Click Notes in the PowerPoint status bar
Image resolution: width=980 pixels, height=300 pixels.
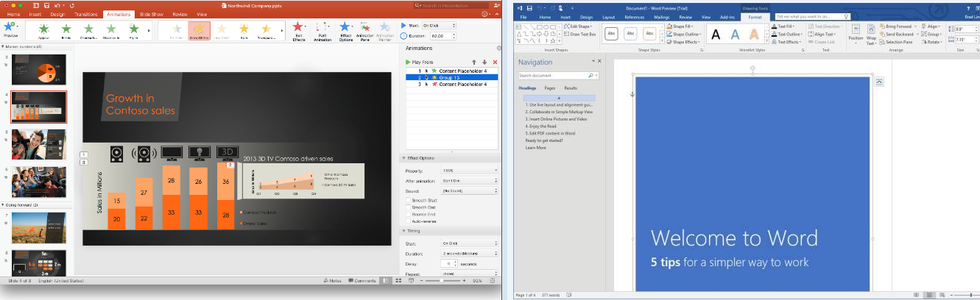332,281
